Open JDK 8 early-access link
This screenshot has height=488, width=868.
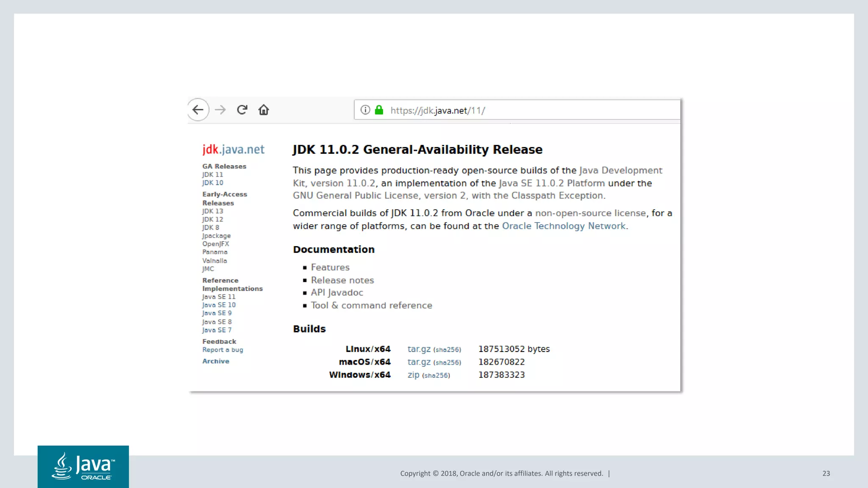pos(211,227)
